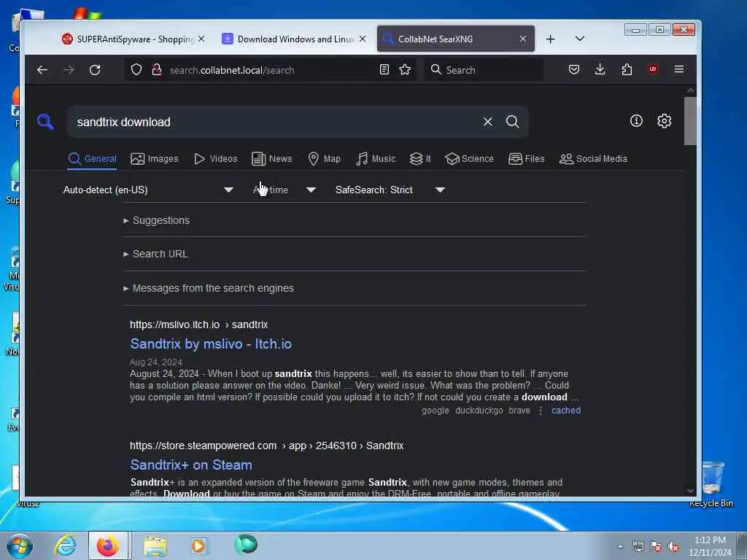The width and height of the screenshot is (747, 560).
Task: Click the SearXNG logo magnifier
Action: point(45,122)
